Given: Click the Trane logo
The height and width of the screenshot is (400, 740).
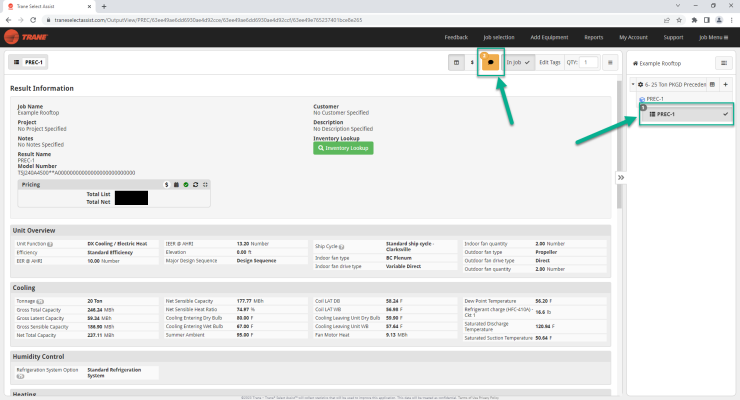Looking at the screenshot, I should [x=26, y=37].
